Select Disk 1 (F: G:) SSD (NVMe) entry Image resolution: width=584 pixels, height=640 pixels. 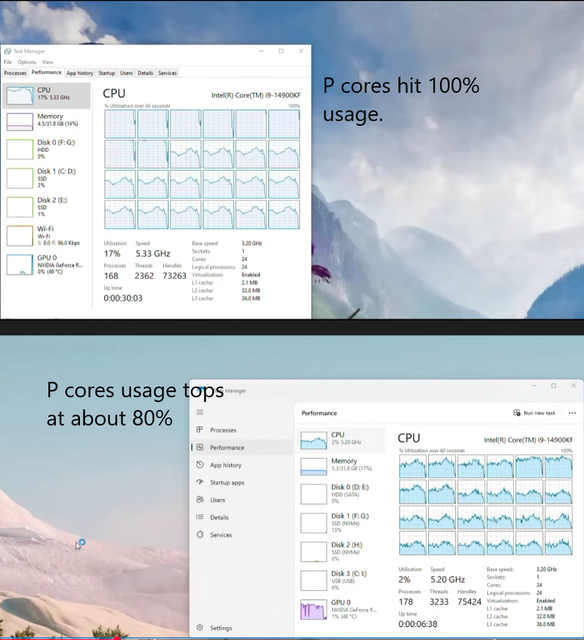pyautogui.click(x=341, y=523)
